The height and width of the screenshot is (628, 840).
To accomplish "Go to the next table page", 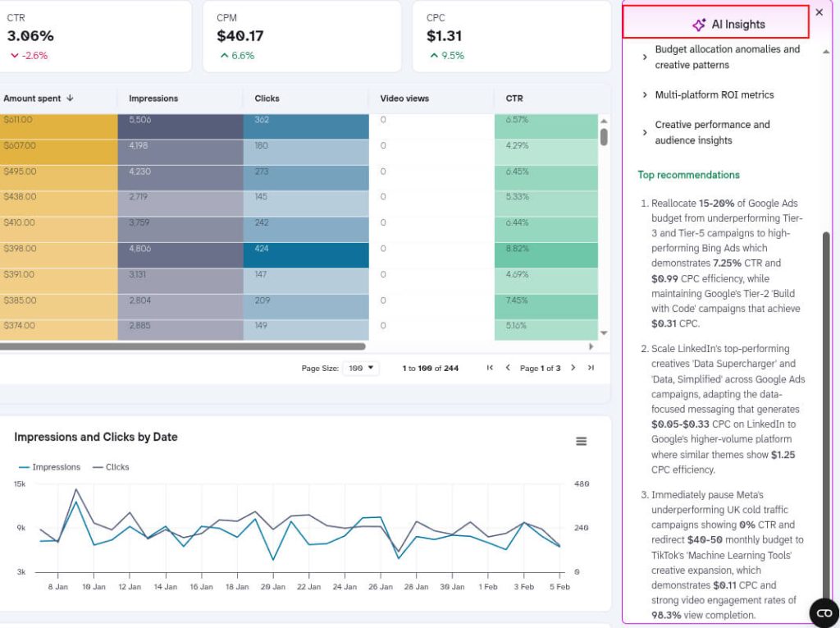I will coord(573,368).
